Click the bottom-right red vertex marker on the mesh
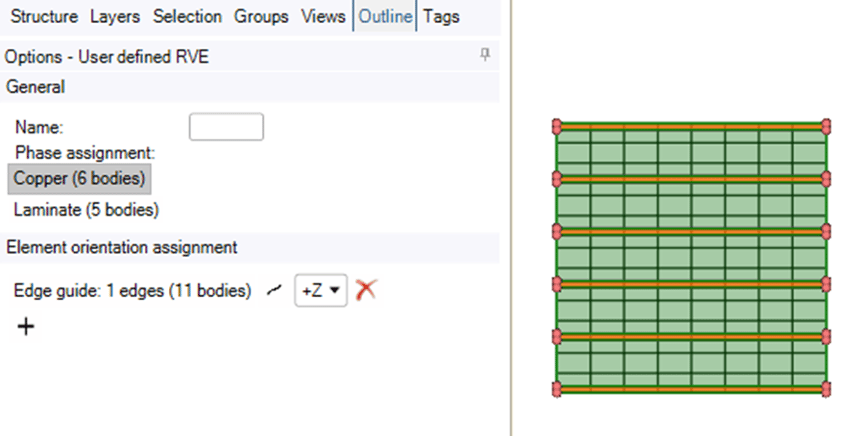This screenshot has width=846, height=436. pyautogui.click(x=826, y=389)
